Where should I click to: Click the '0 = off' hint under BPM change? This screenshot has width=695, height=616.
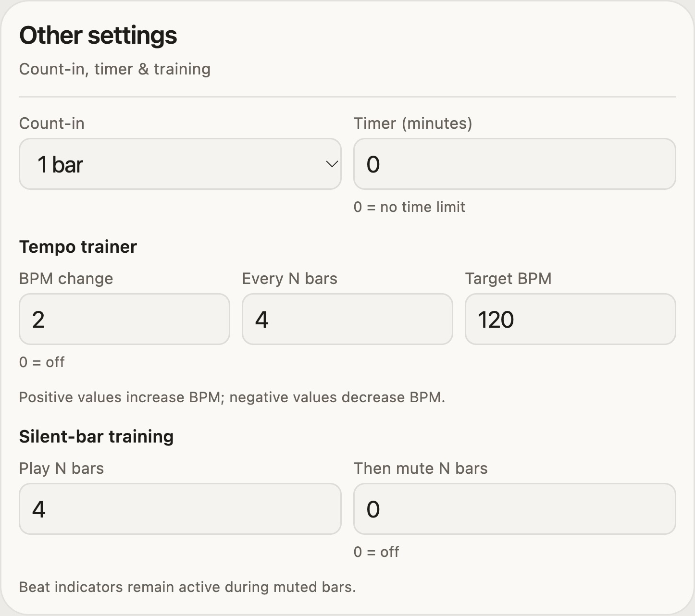[x=42, y=362]
